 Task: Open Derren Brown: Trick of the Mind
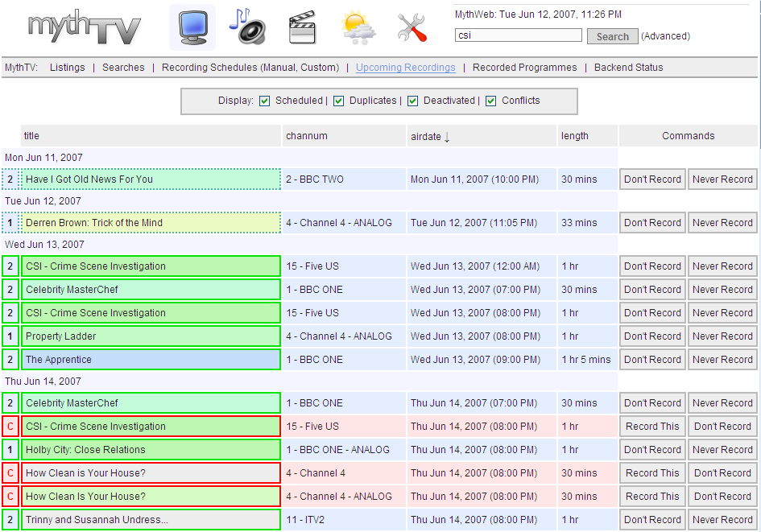pos(151,223)
